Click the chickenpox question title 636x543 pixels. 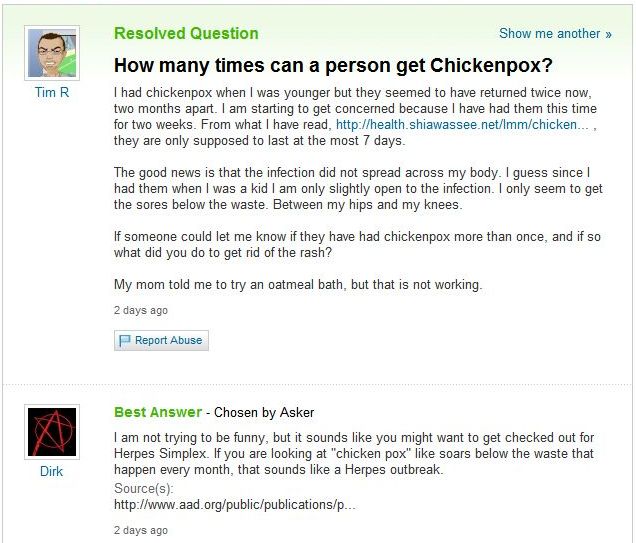(335, 67)
